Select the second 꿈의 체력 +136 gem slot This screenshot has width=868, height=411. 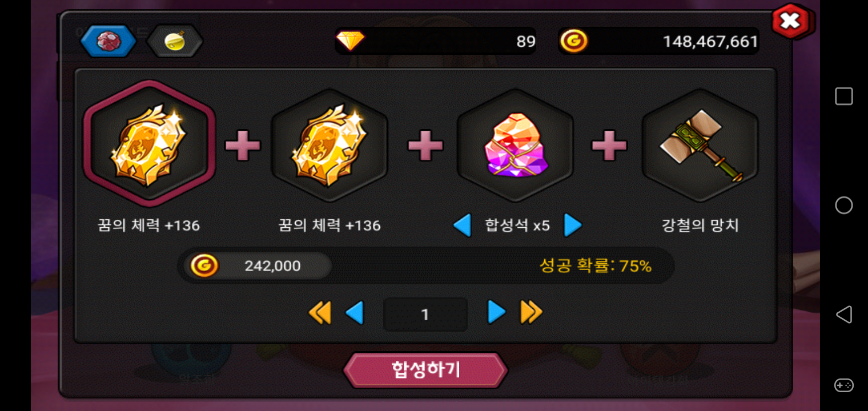329,145
